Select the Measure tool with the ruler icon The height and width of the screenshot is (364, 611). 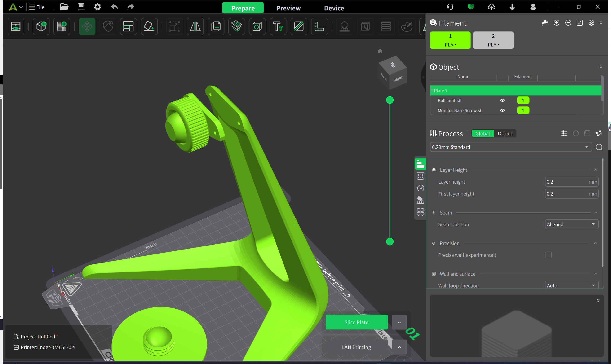(x=319, y=26)
